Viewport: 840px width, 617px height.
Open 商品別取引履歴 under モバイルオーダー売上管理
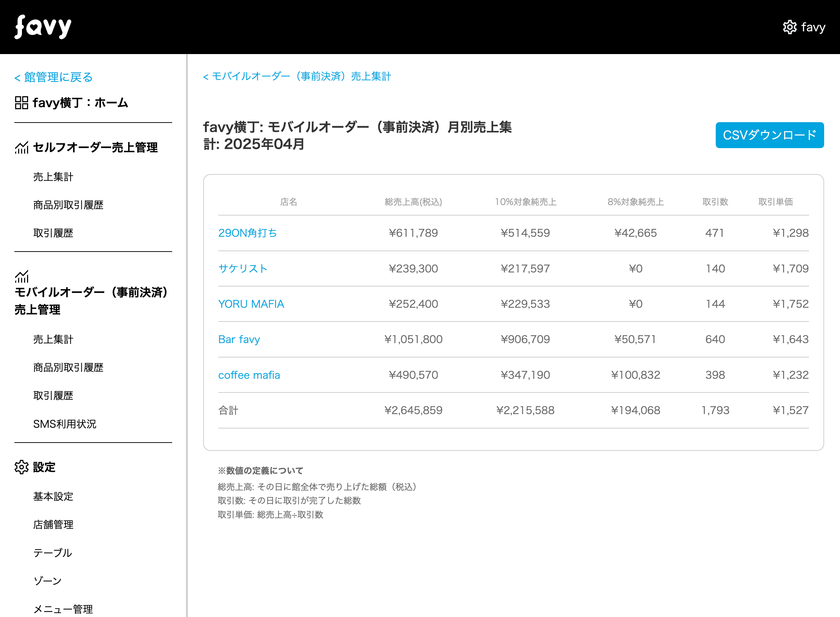point(68,368)
